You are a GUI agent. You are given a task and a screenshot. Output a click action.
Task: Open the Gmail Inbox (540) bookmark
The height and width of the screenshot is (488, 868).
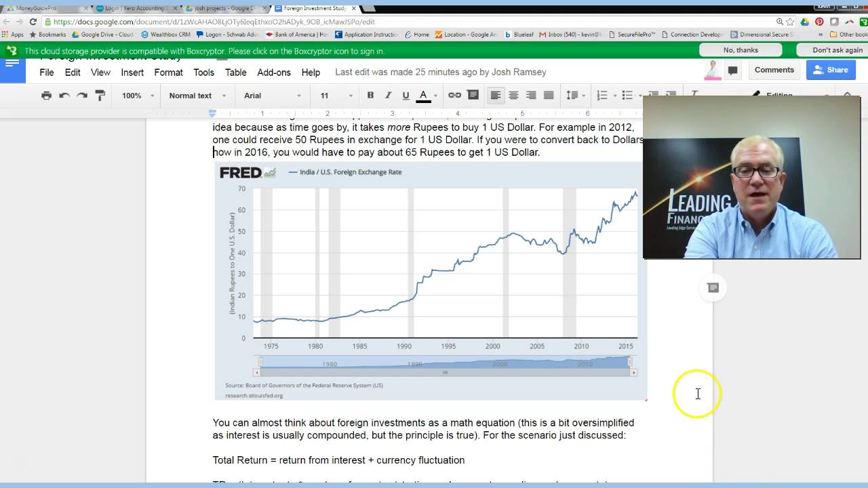[571, 35]
